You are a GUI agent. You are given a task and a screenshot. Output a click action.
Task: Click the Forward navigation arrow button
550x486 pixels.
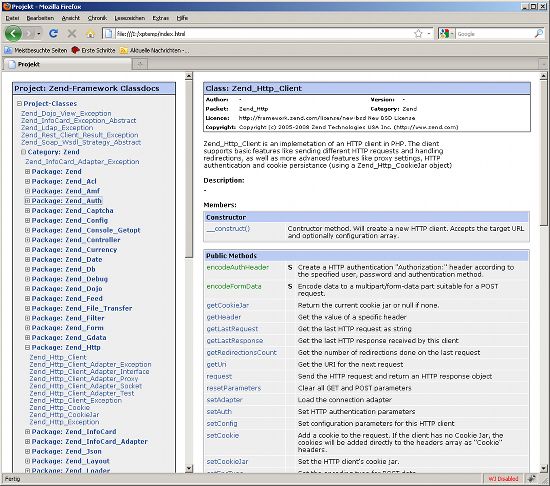coord(29,34)
